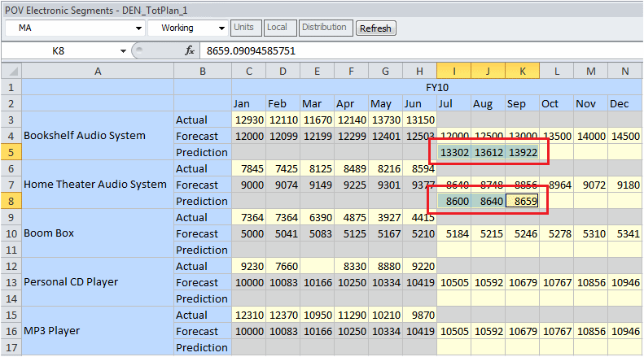Select column A header
The height and width of the screenshot is (357, 644).
(x=98, y=72)
